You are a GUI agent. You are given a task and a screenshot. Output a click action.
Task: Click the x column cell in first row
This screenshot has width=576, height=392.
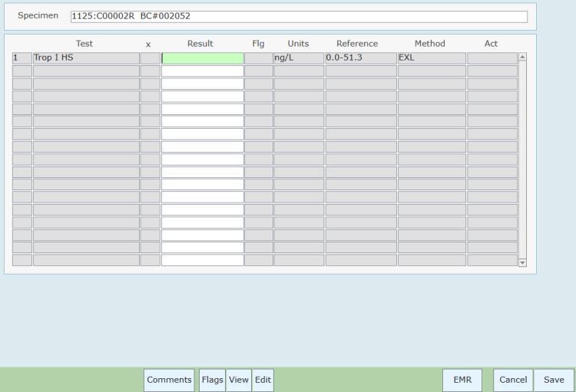pos(150,58)
